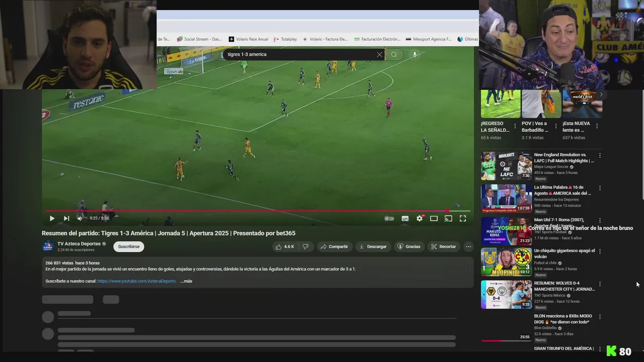Create a clip with Recortar
The image size is (644, 362).
(x=444, y=246)
